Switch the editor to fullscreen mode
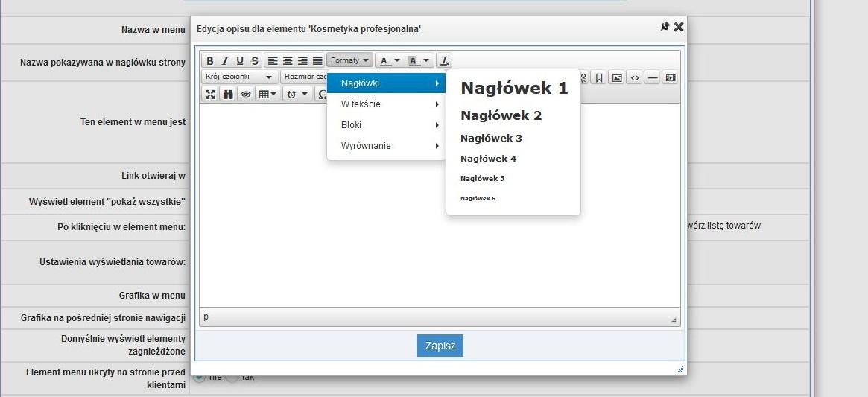This screenshot has height=397, width=868. tap(210, 94)
